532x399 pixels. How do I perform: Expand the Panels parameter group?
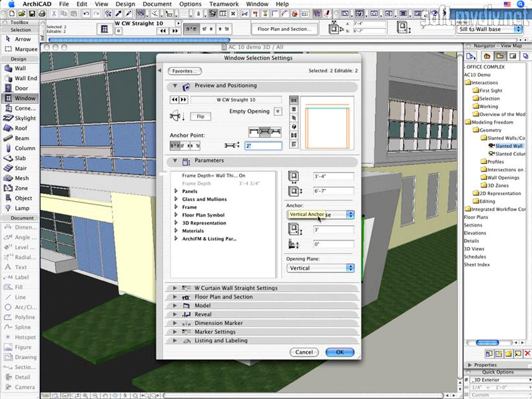coord(176,191)
